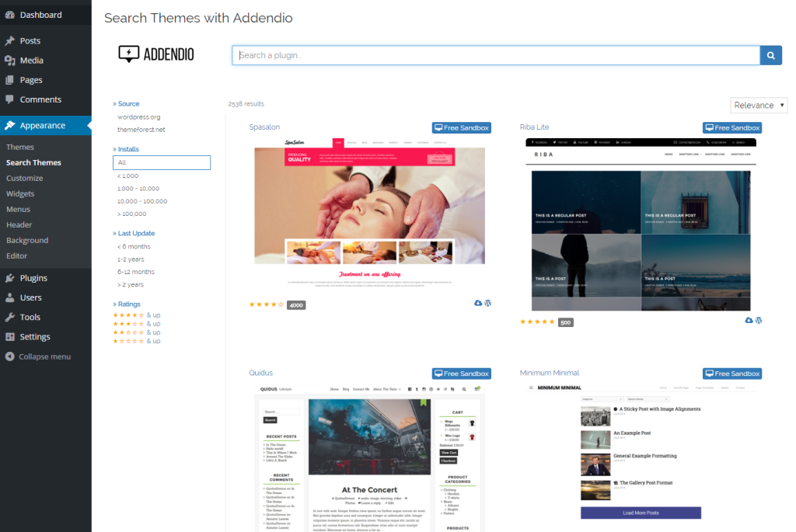Click the cloud download icon on Spasalon theme
796x532 pixels.
[478, 303]
